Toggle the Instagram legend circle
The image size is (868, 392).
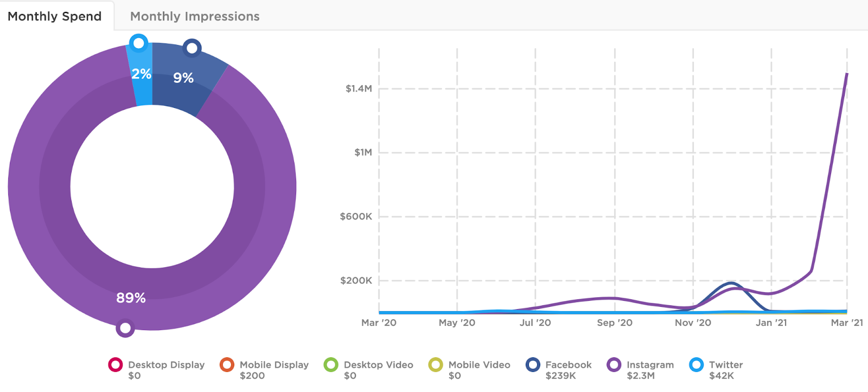click(x=614, y=365)
